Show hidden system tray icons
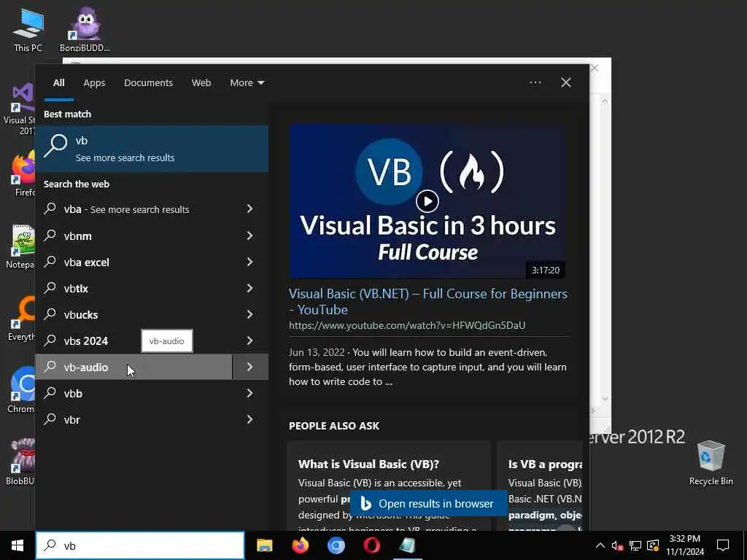The height and width of the screenshot is (560, 747). [x=600, y=545]
